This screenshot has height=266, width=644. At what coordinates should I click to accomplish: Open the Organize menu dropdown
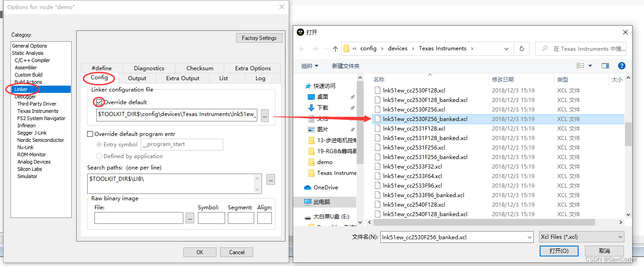point(310,66)
